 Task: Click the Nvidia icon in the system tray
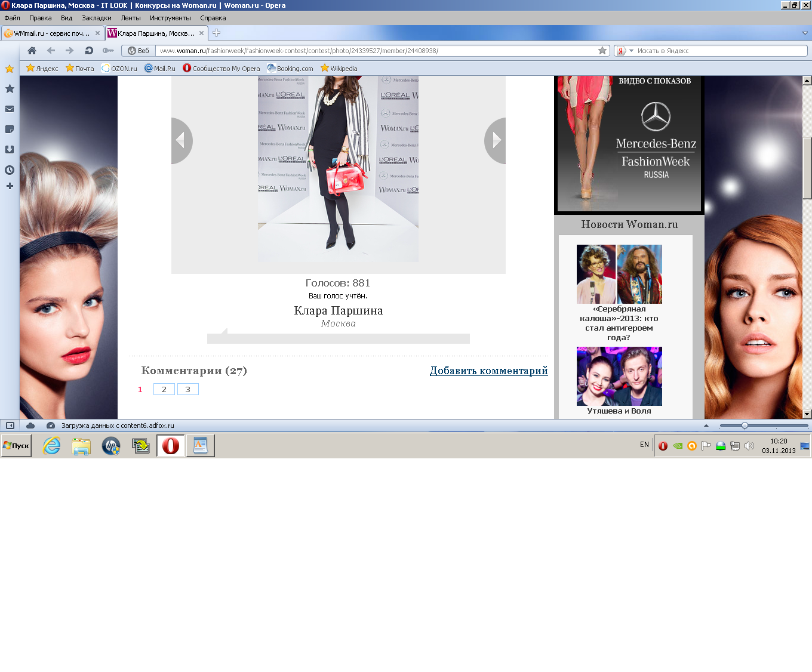[678, 446]
